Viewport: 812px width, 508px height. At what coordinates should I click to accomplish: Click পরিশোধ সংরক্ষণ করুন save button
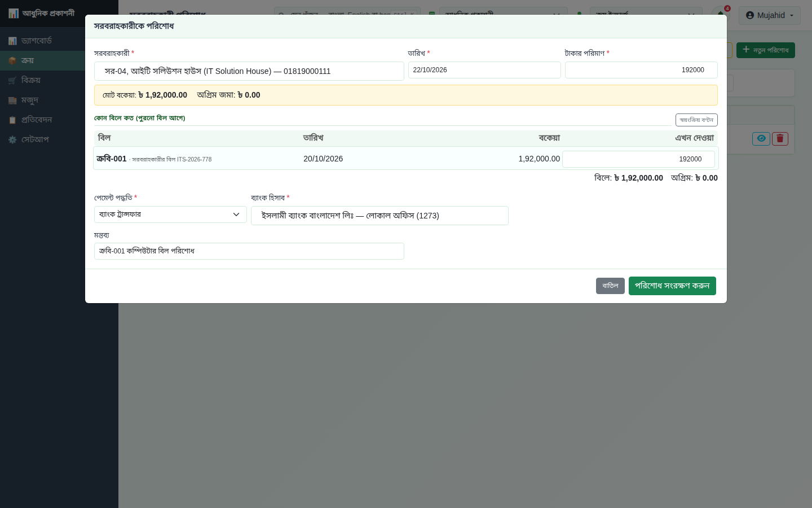click(672, 286)
